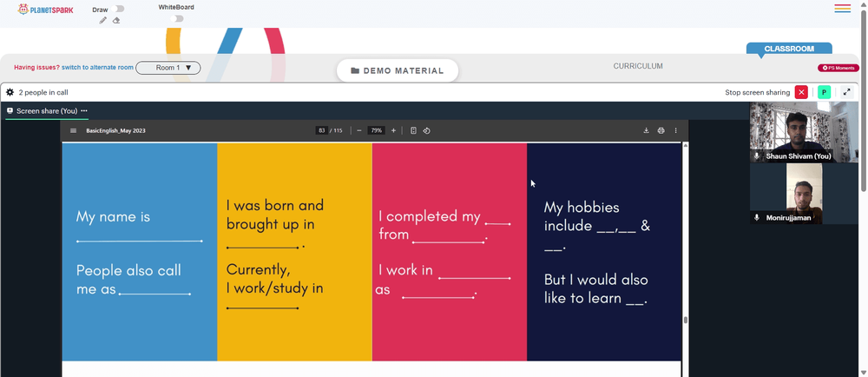Click the Demo Material folder icon
Screen dimensions: 868x377
point(355,71)
